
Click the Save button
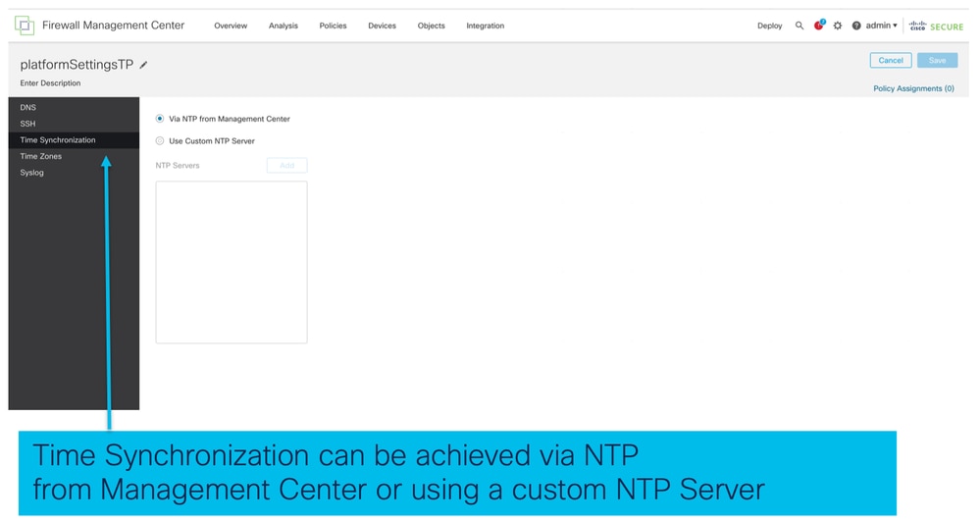click(937, 60)
